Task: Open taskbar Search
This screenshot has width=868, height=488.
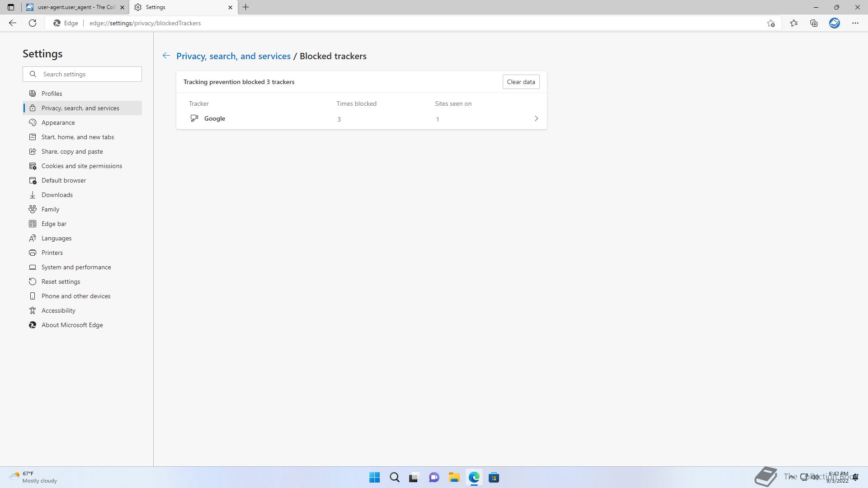Action: [394, 477]
